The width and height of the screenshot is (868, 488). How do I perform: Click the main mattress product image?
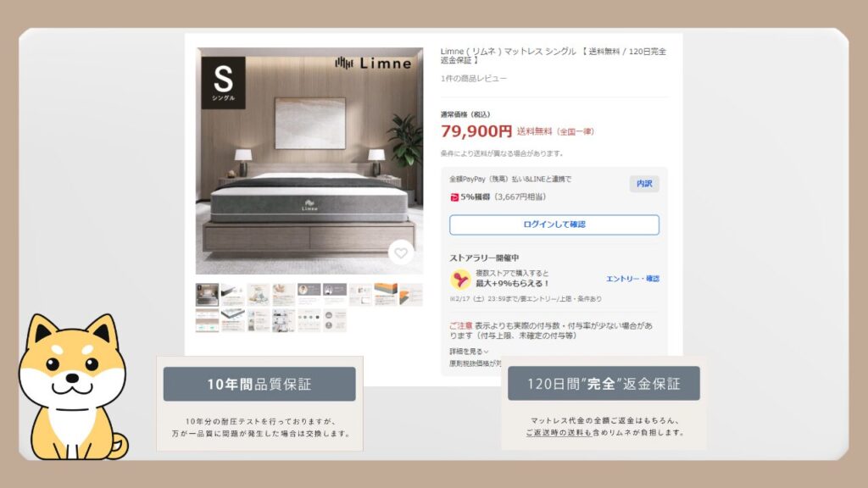309,161
